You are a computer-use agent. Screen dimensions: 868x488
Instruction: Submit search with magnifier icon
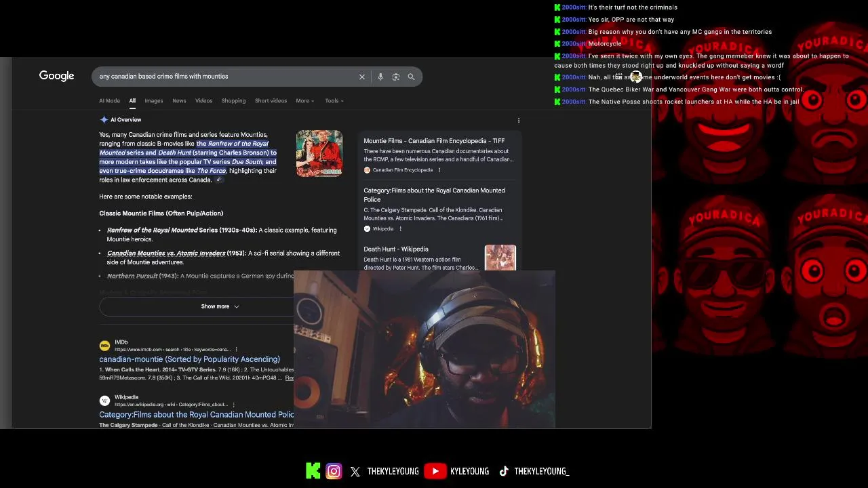[411, 77]
